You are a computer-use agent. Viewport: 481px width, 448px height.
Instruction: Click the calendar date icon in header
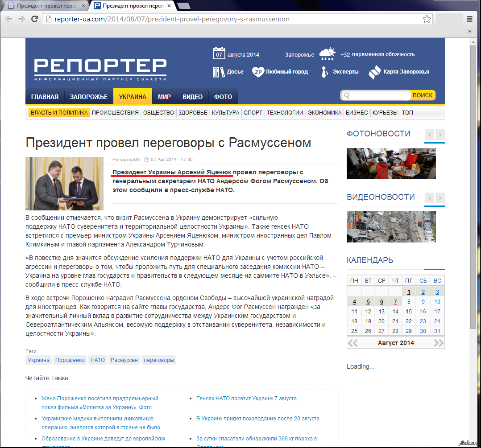tap(219, 53)
